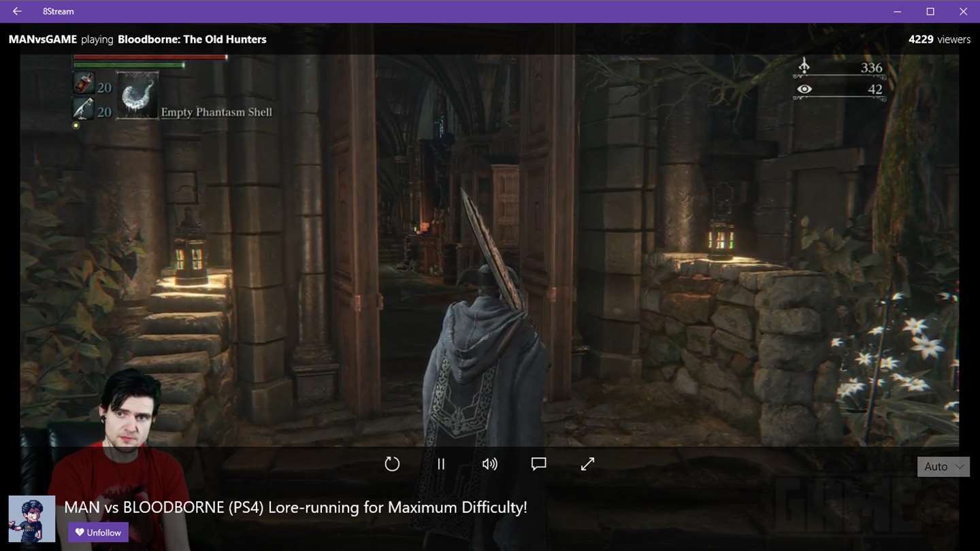
Task: Select the 8Stream app title
Action: pos(59,12)
